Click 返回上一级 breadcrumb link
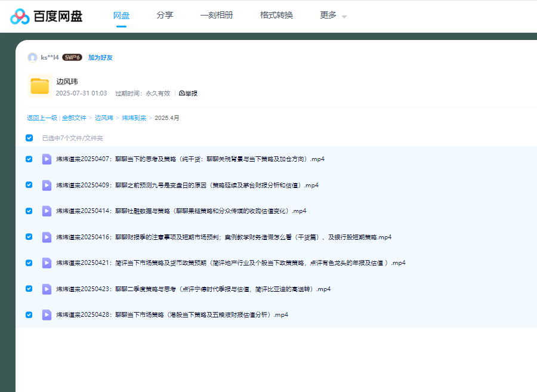This screenshot has width=537, height=392. click(42, 118)
